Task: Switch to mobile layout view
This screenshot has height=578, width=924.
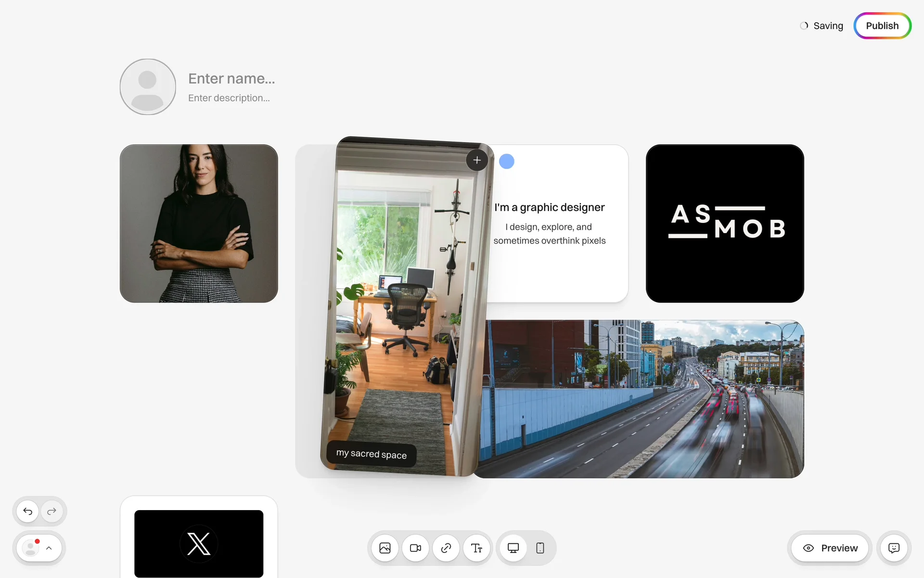Action: [540, 548]
